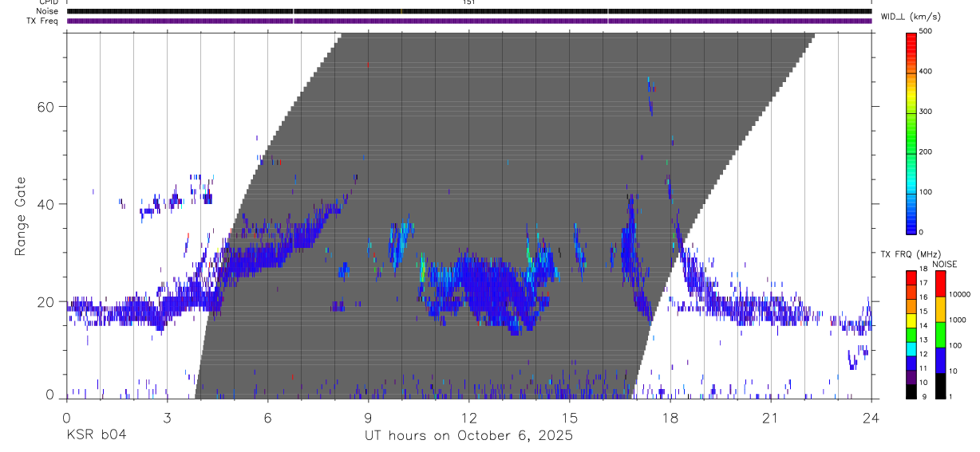Click the 100 label on the WID colorbar
The width and height of the screenshot is (980, 452).
926,192
